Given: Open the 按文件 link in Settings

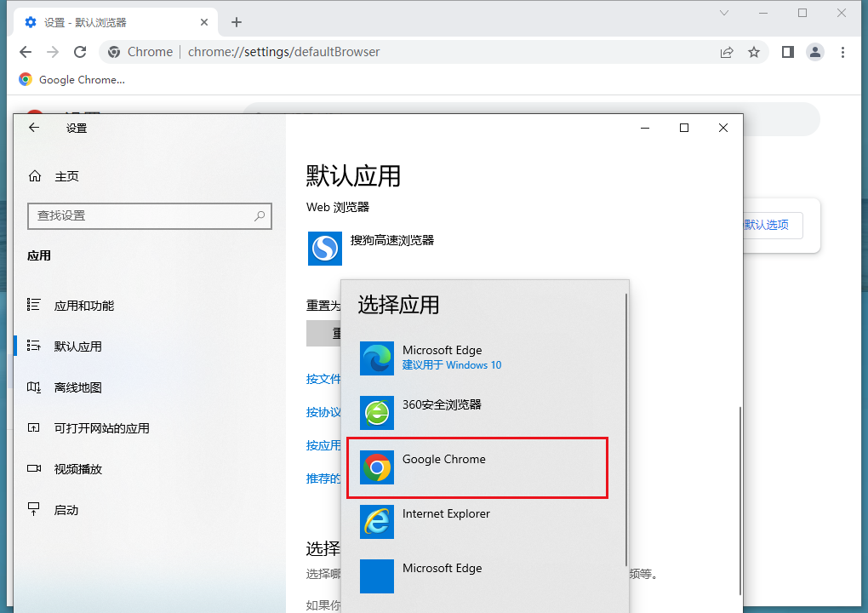Looking at the screenshot, I should click(324, 380).
